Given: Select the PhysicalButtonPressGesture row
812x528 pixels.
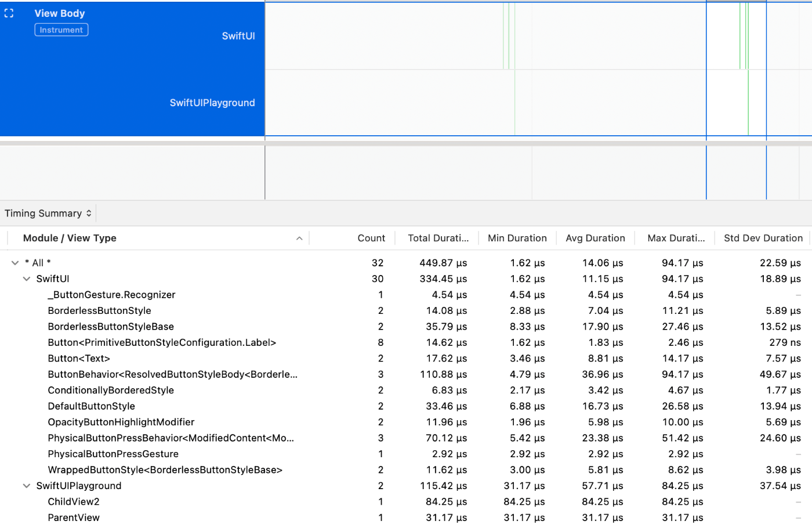Looking at the screenshot, I should coord(406,454).
